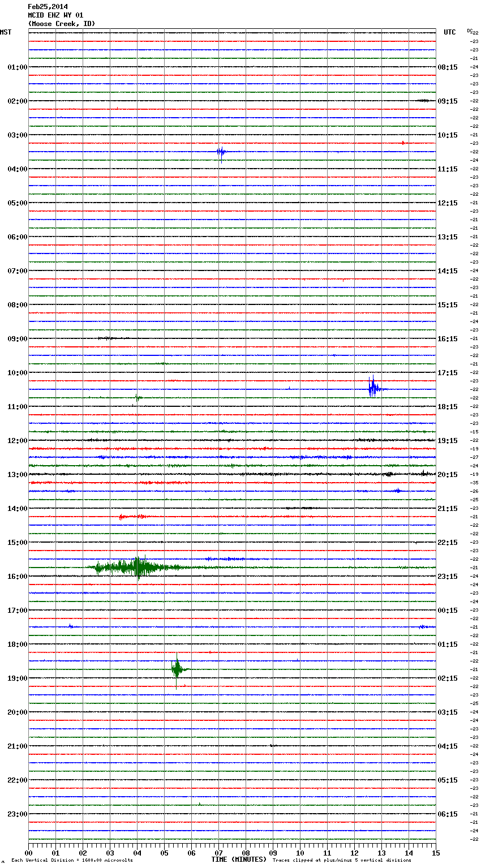The height and width of the screenshot is (868, 481).
Task: Click minute 05 on bottom time axis
Action: [164, 853]
